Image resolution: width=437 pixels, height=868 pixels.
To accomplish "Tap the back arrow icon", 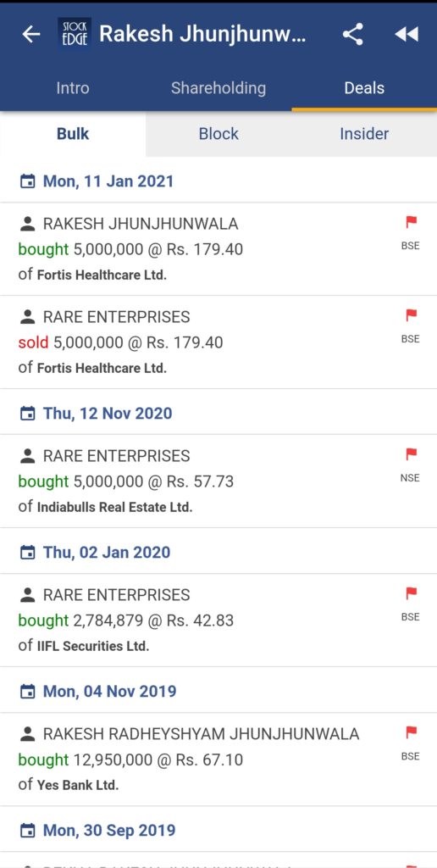I will pos(31,34).
